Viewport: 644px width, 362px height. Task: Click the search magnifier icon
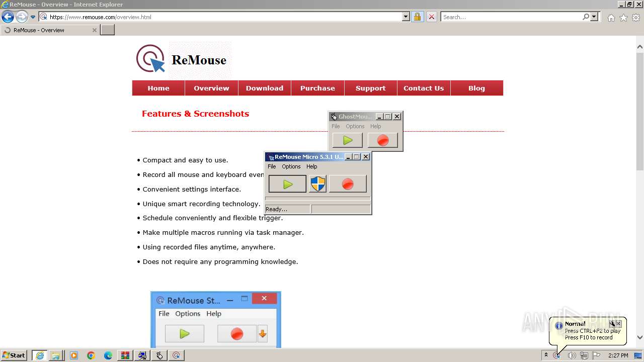coord(586,17)
